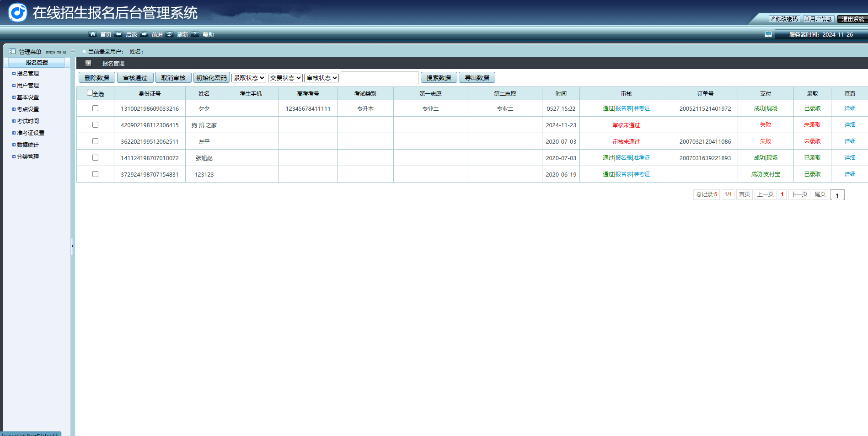Select the checkbox for ID 131002198609033216

(95, 108)
